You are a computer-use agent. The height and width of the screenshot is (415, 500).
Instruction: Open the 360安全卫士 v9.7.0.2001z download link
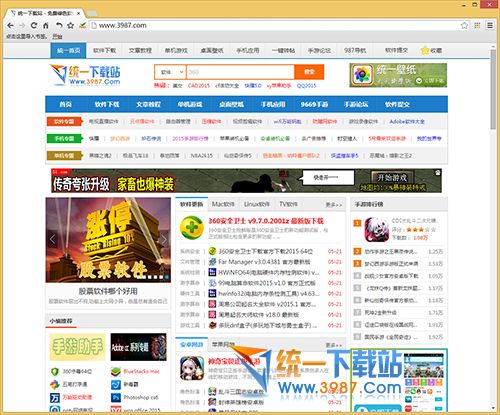(266, 221)
